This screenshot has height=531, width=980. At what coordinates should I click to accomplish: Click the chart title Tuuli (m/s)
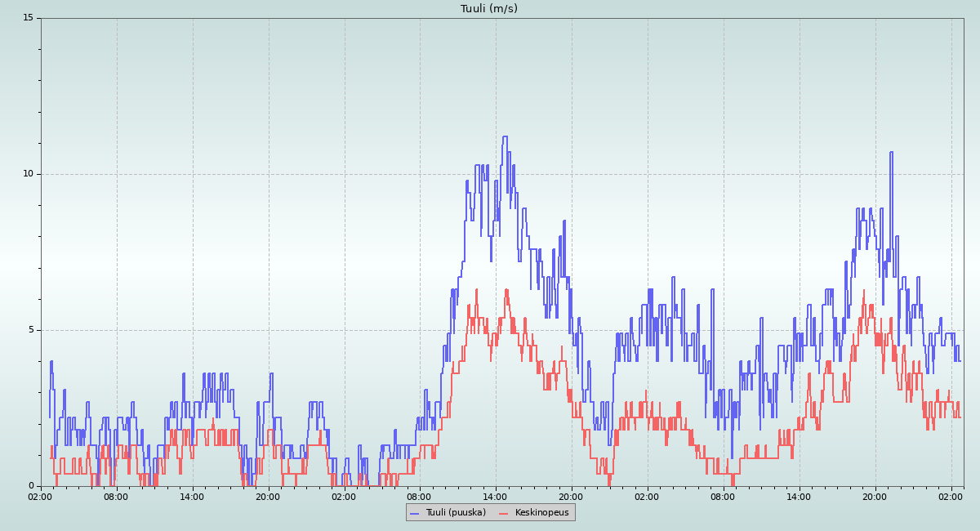[x=488, y=9]
